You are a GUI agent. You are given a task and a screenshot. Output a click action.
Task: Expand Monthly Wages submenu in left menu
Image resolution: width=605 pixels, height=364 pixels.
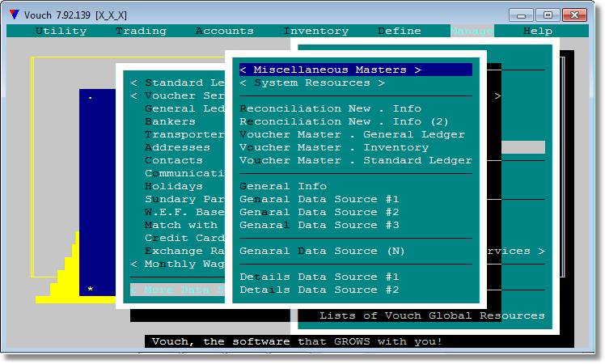coord(177,264)
